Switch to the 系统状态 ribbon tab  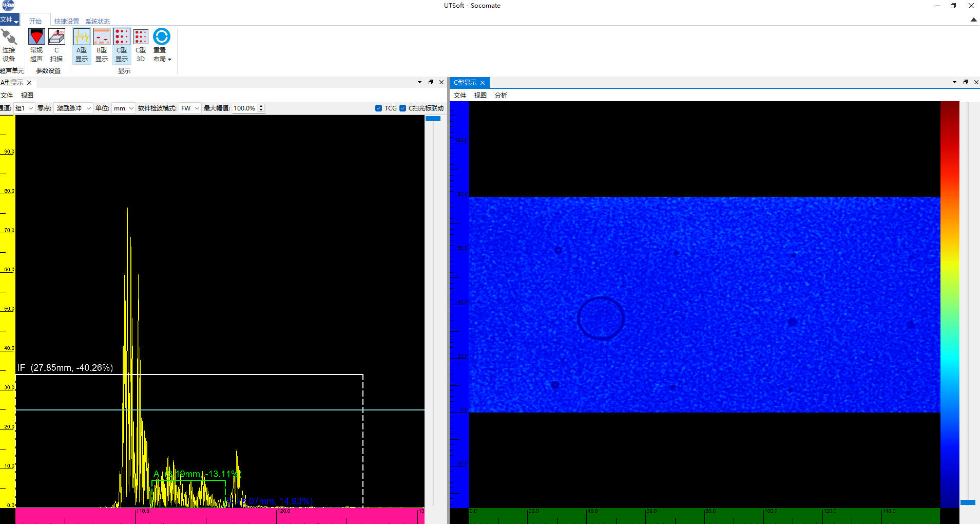(x=98, y=22)
